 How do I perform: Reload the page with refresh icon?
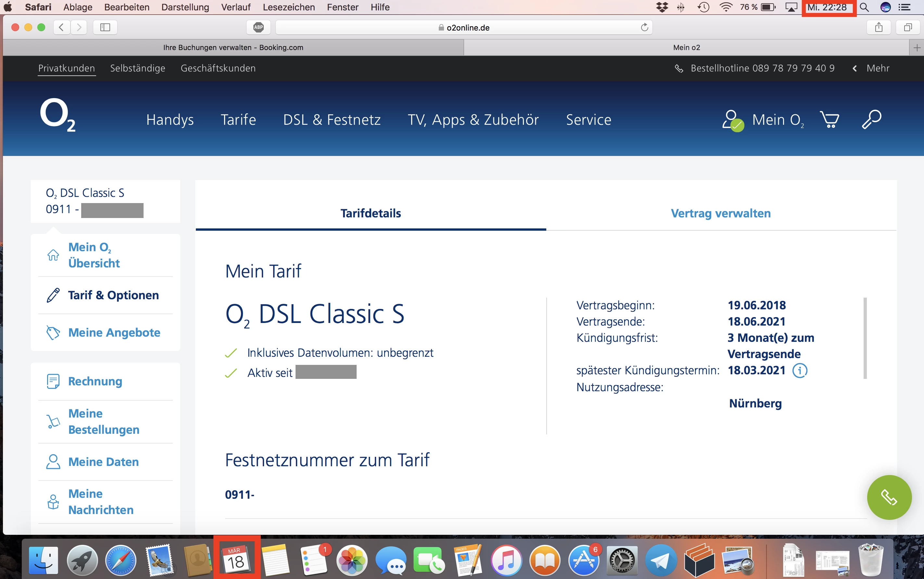click(x=645, y=27)
